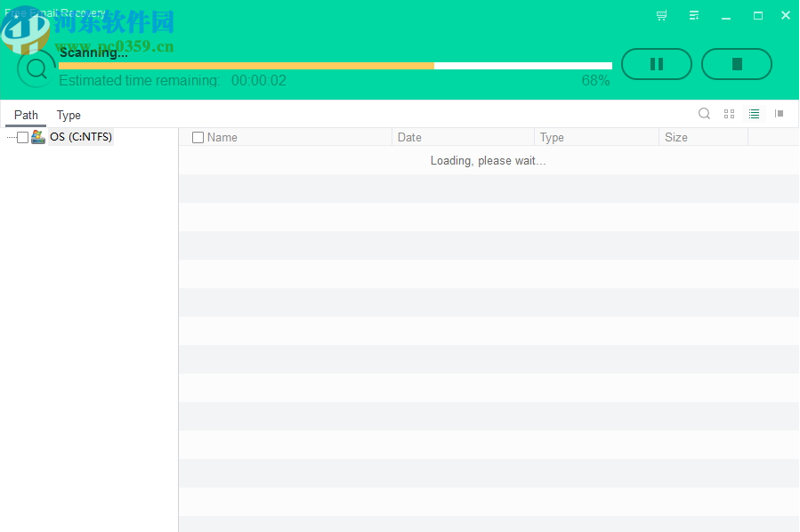The image size is (800, 532).
Task: Switch to the Type tab
Action: 69,115
